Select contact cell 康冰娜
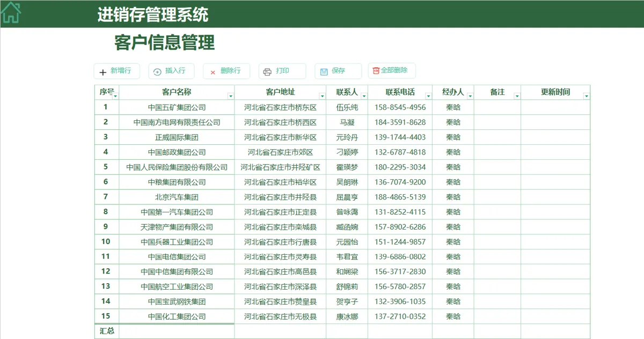The height and width of the screenshot is (339, 644). [x=347, y=316]
